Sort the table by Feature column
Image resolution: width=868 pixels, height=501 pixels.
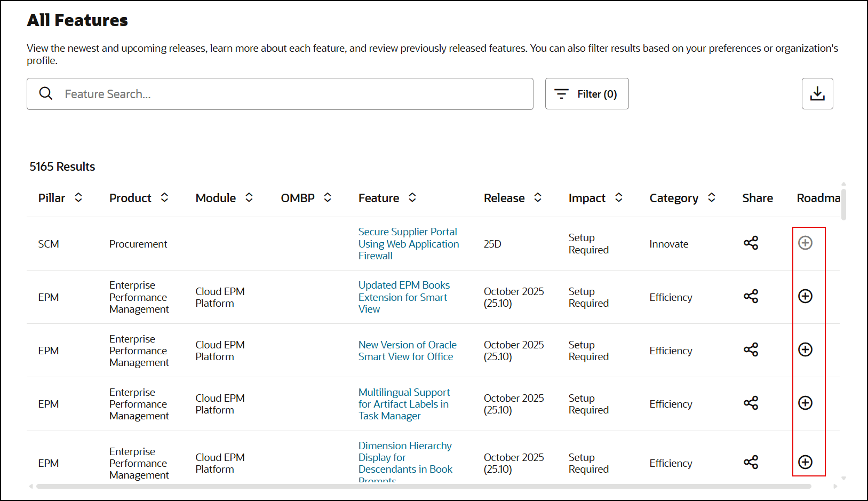pyautogui.click(x=412, y=197)
